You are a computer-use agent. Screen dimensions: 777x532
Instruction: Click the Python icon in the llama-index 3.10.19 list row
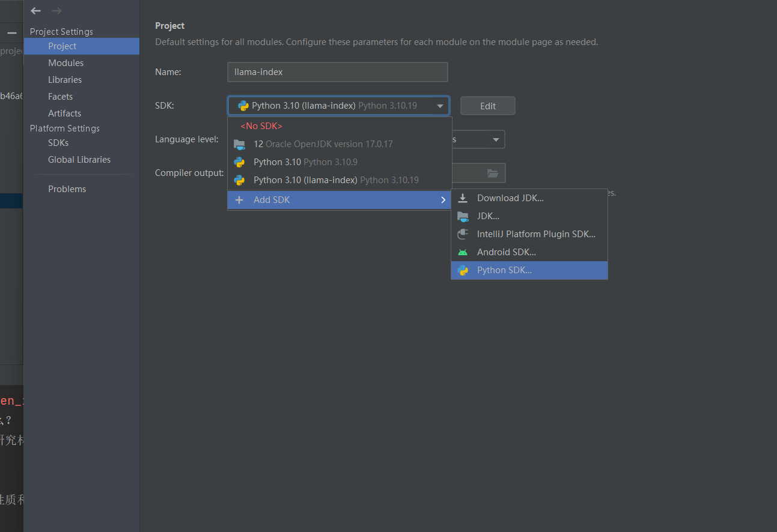[239, 180]
